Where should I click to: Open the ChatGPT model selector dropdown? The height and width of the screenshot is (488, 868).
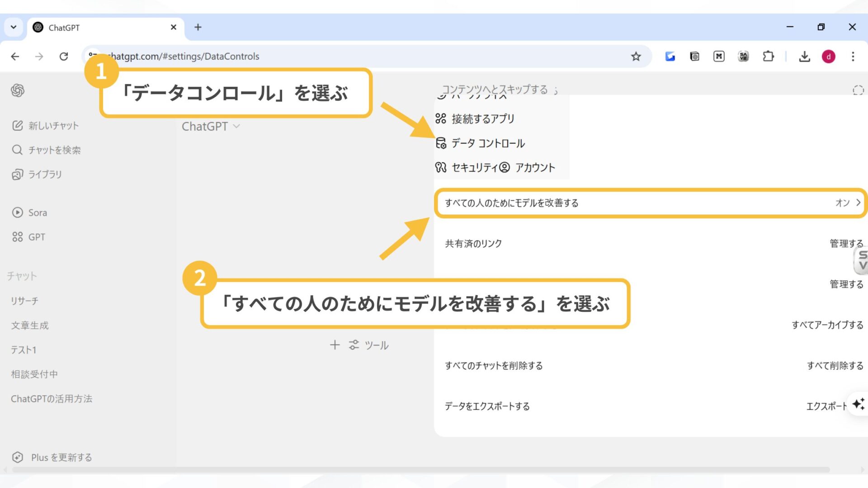click(211, 127)
